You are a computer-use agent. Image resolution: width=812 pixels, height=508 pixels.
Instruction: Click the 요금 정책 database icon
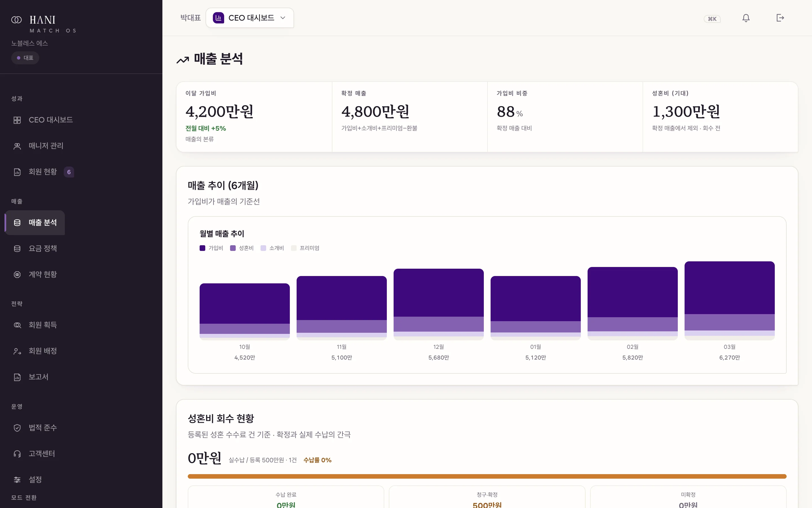click(x=17, y=249)
